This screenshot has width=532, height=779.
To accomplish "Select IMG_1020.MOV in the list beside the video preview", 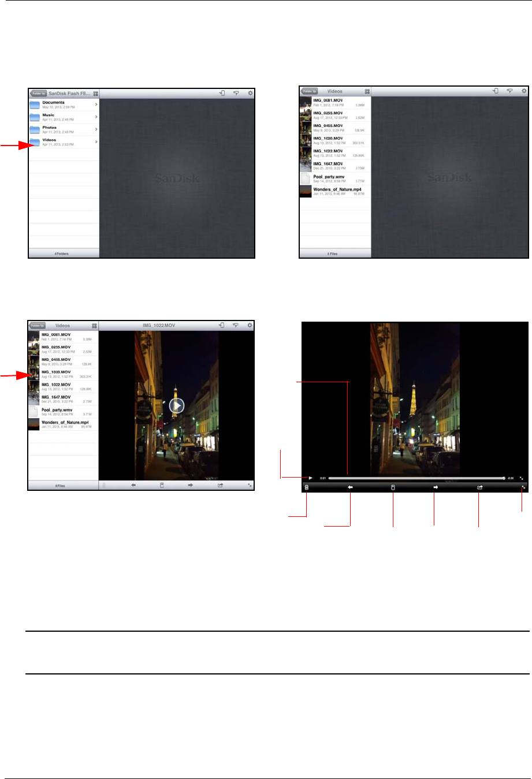I will [x=64, y=374].
